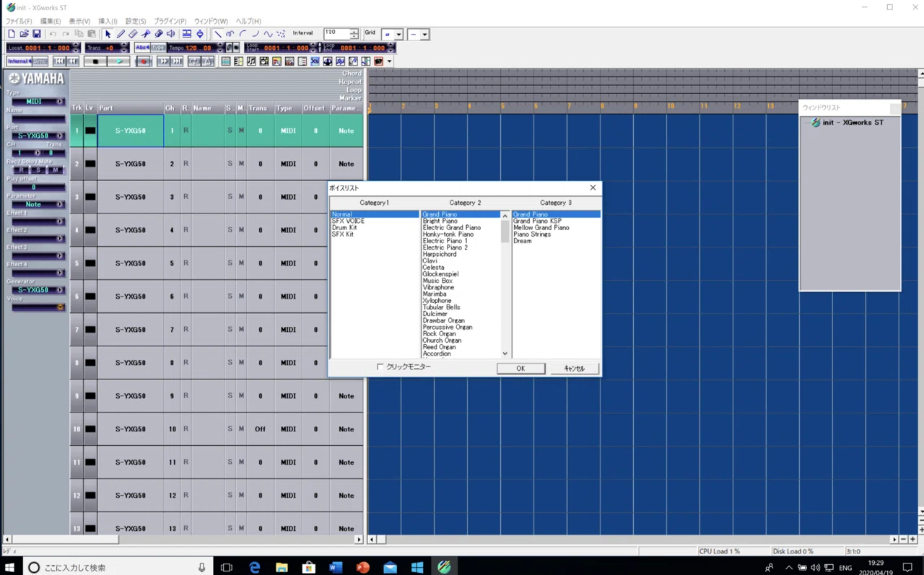Mute track 3 with its M button
Image resolution: width=924 pixels, height=575 pixels.
241,197
